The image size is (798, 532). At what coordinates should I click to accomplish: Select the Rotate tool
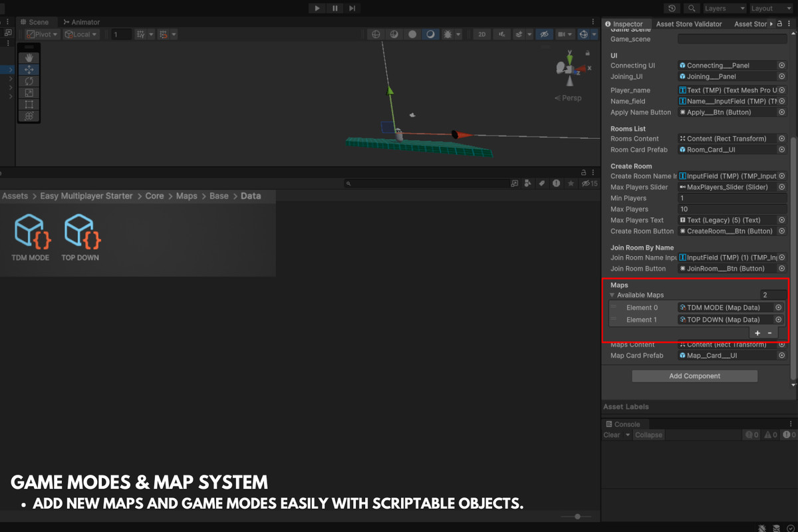click(29, 81)
